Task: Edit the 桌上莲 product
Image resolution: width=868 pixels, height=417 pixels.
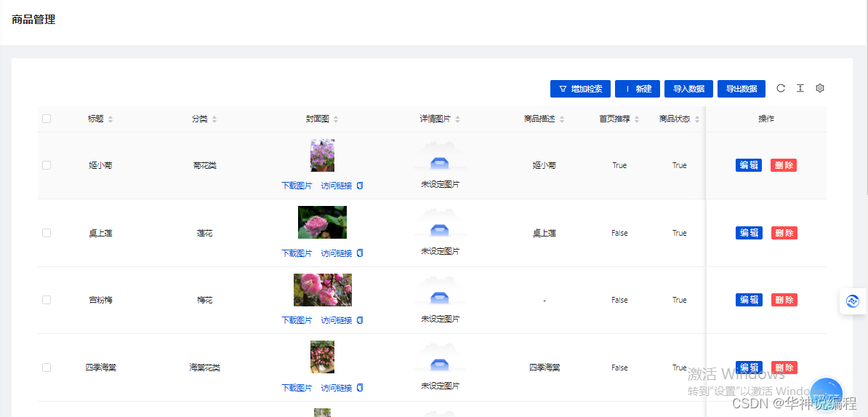Action: pyautogui.click(x=749, y=233)
